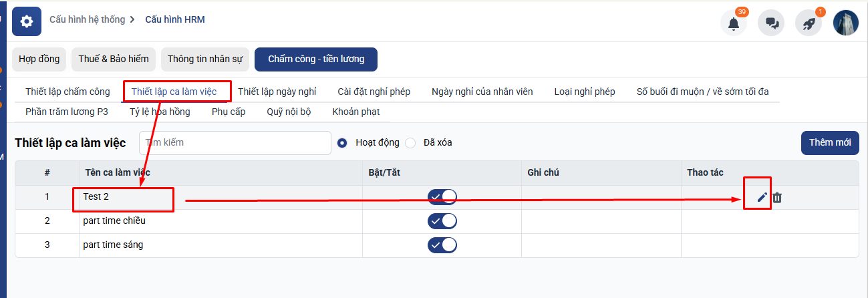Delete the Test 2 shift with trash icon
Viewport: 868px width, 298px height.
[777, 197]
